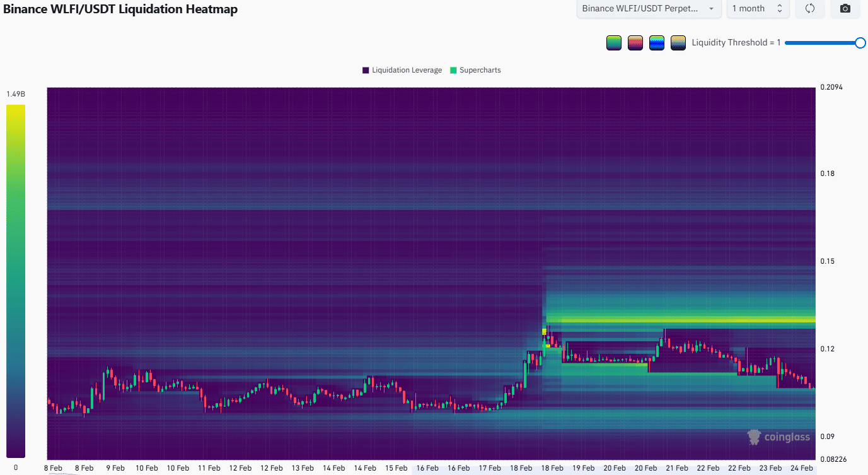Click the up stepper arrow on the timeframe control
This screenshot has height=475, width=868.
click(x=779, y=6)
